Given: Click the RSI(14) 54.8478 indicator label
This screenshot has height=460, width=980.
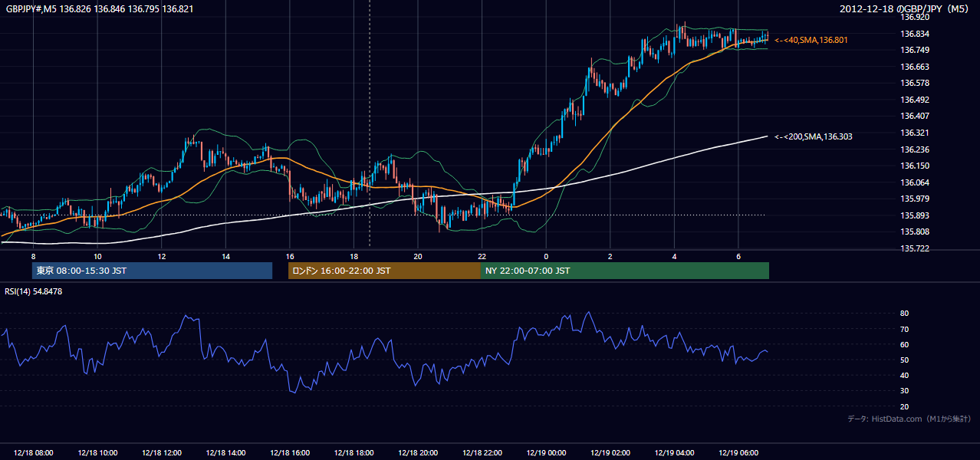Looking at the screenshot, I should tap(34, 291).
